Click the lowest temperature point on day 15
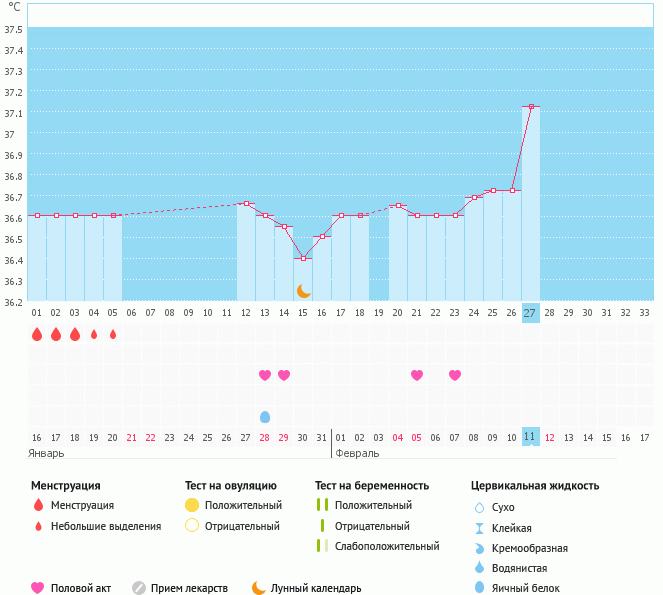 pos(303,259)
